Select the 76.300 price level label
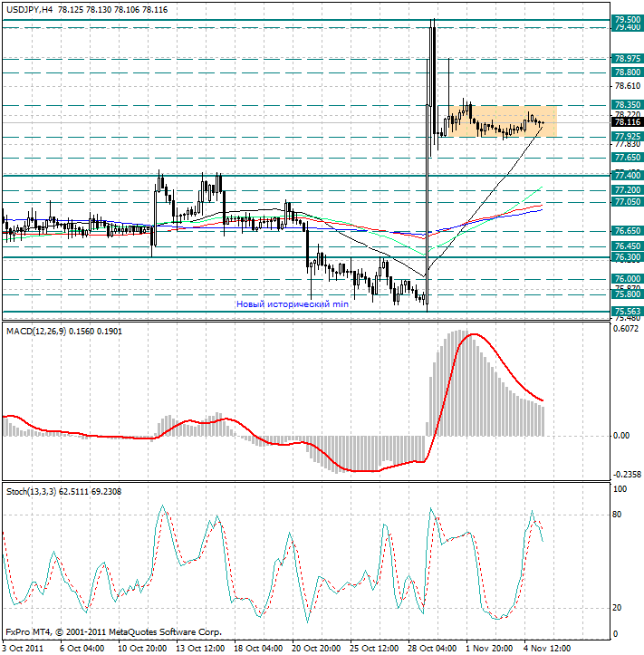Screen dimensions: 644x655 [x=628, y=257]
